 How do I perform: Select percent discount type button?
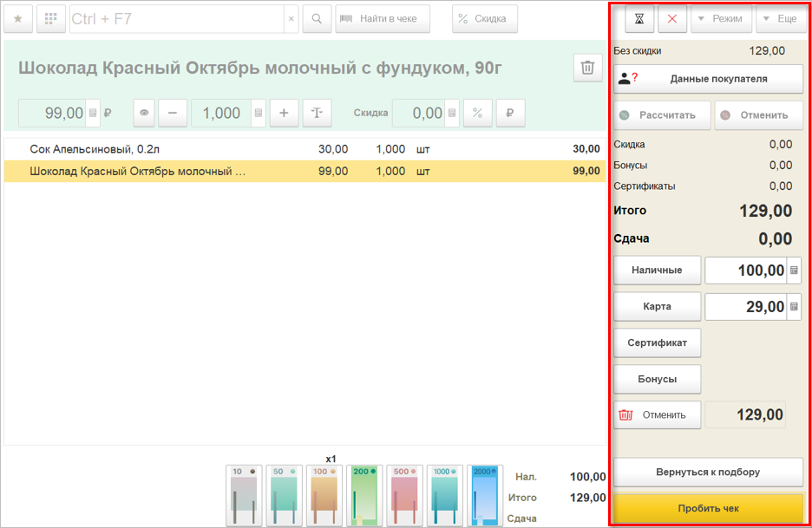pyautogui.click(x=477, y=113)
